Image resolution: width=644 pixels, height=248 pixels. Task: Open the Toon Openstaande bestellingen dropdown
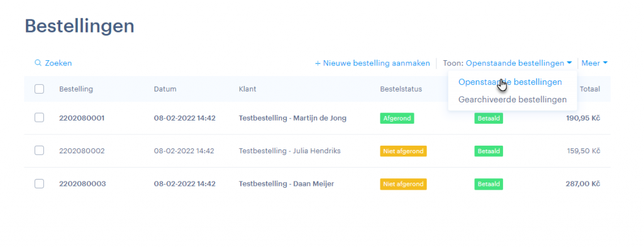[x=508, y=63]
